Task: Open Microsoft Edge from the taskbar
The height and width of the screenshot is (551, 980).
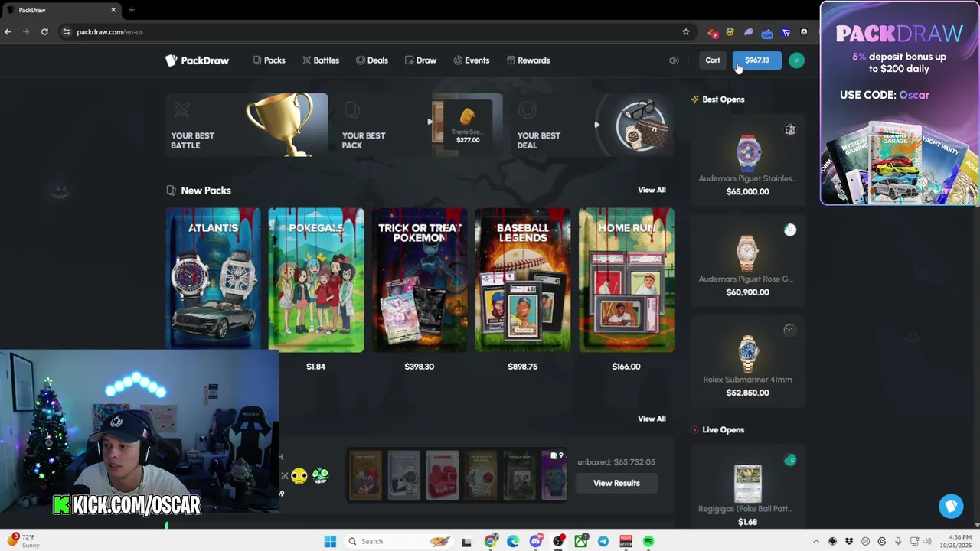Action: (x=513, y=542)
